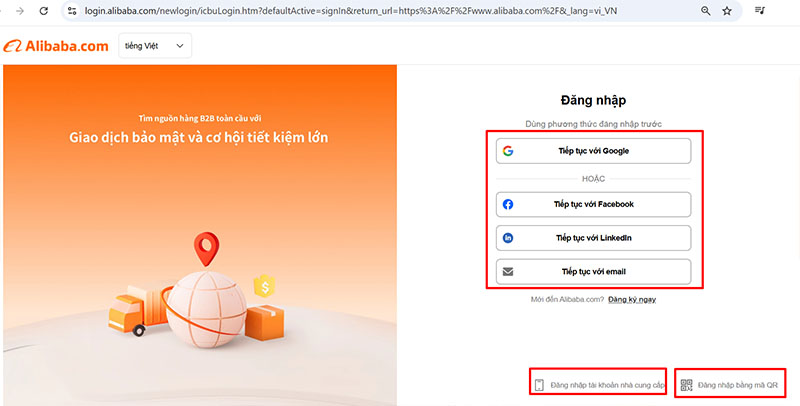
Task: Click the QR code icon
Action: pos(686,385)
